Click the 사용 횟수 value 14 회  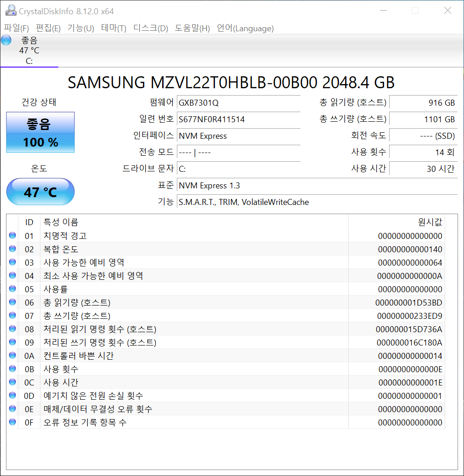coord(423,152)
